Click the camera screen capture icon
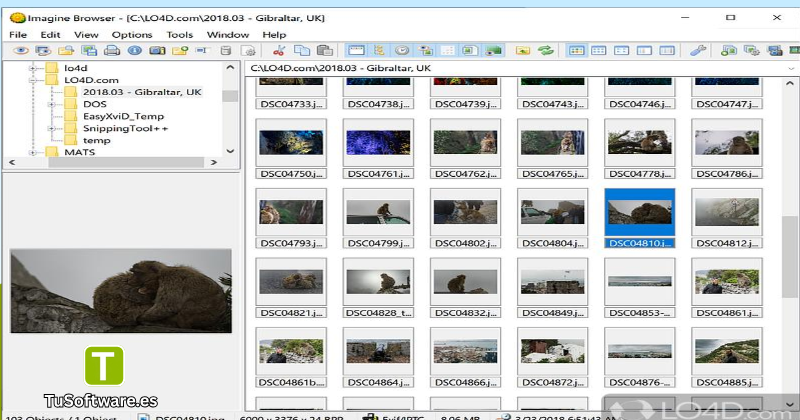The width and height of the screenshot is (800, 420). tap(157, 51)
